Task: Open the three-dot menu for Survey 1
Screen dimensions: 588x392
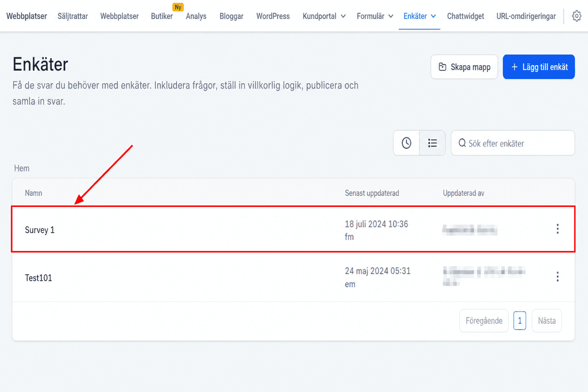Action: (557, 229)
